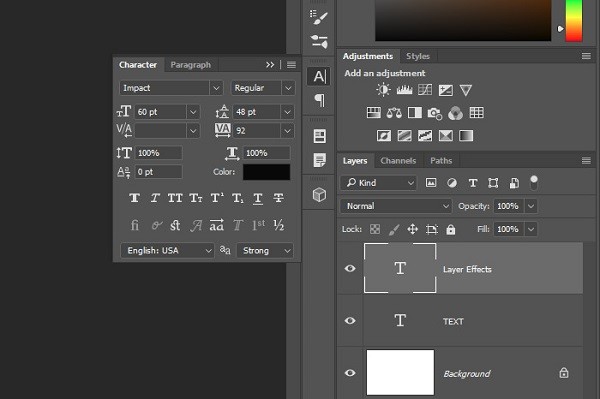Click the text Color swatch

coord(266,172)
